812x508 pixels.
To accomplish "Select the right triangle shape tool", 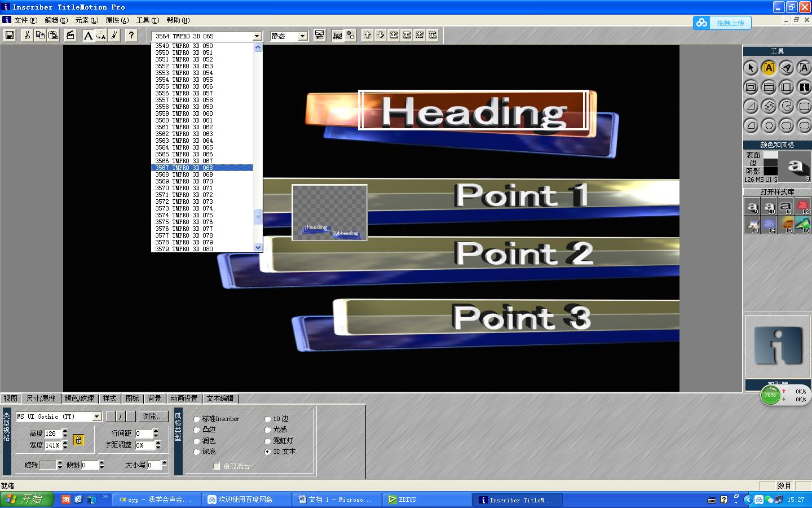I will [x=751, y=107].
